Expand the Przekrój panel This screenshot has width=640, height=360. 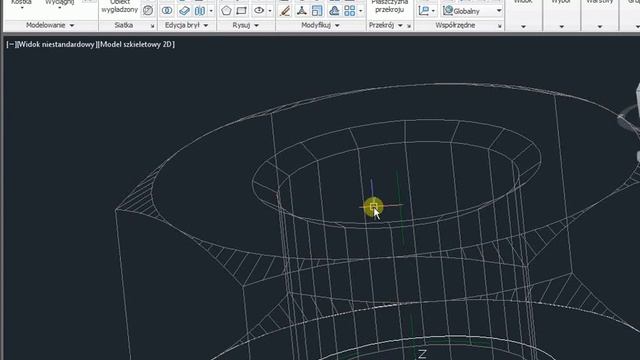coord(385,25)
